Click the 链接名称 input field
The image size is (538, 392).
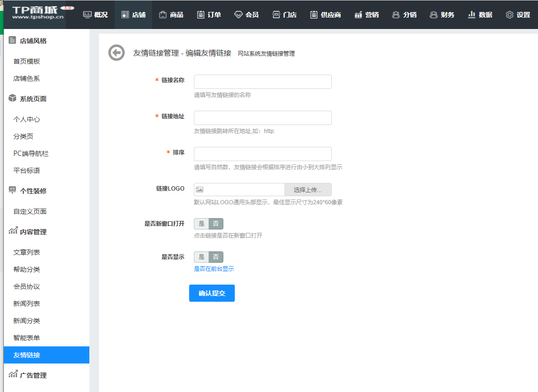(262, 82)
